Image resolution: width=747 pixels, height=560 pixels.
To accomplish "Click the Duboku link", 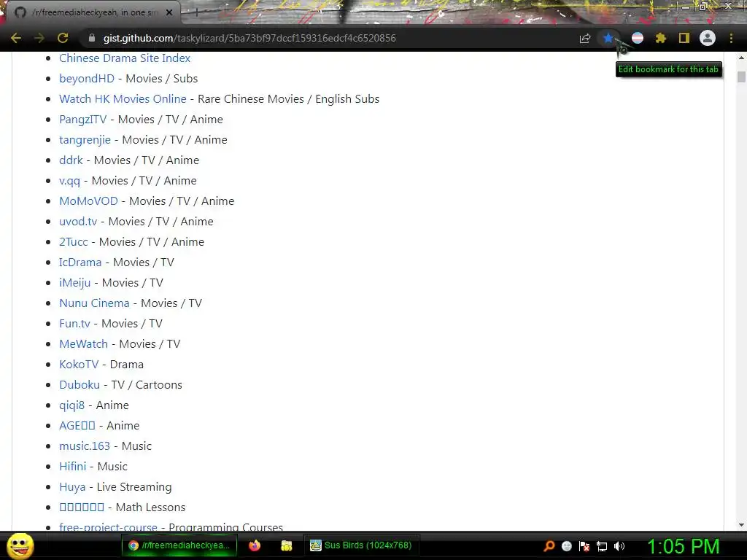I will 80,385.
